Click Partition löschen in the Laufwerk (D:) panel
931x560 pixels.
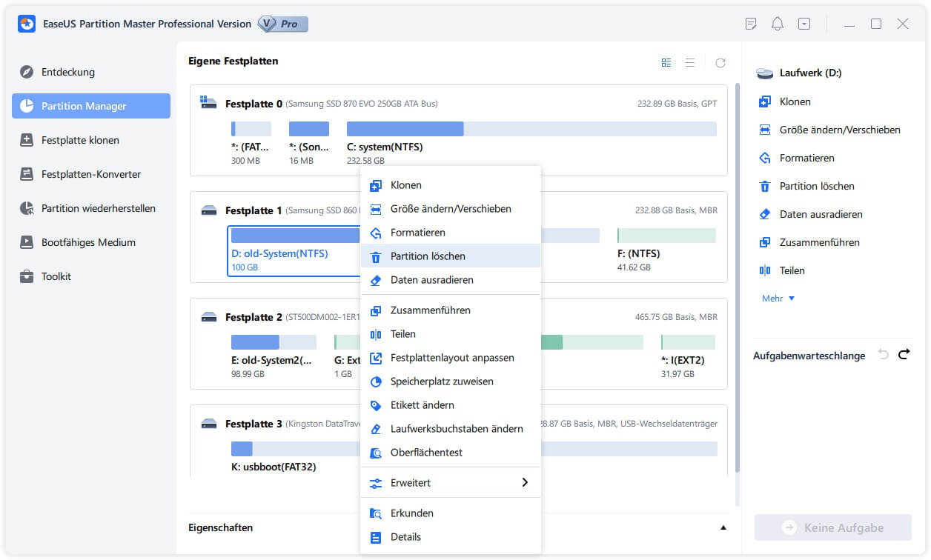click(x=806, y=186)
